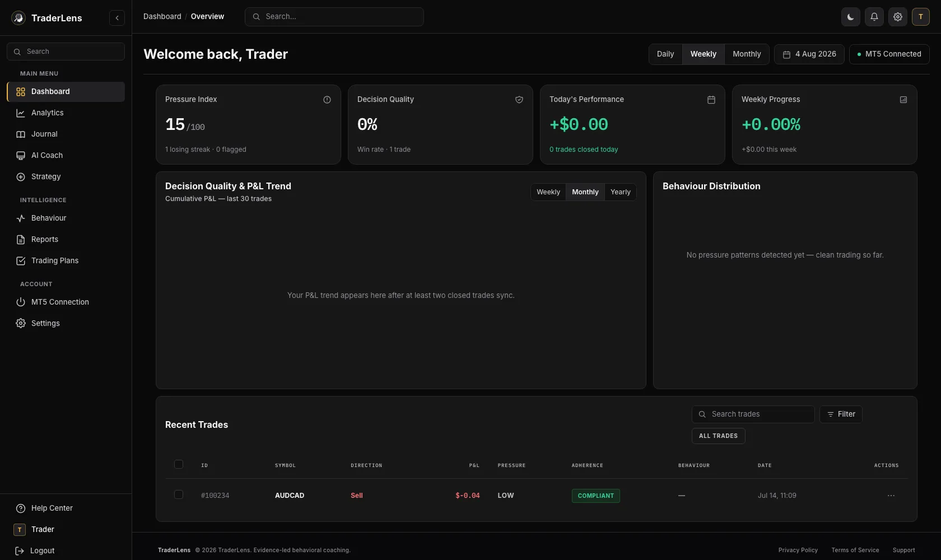Collapse the sidebar with the chevron button

[117, 18]
